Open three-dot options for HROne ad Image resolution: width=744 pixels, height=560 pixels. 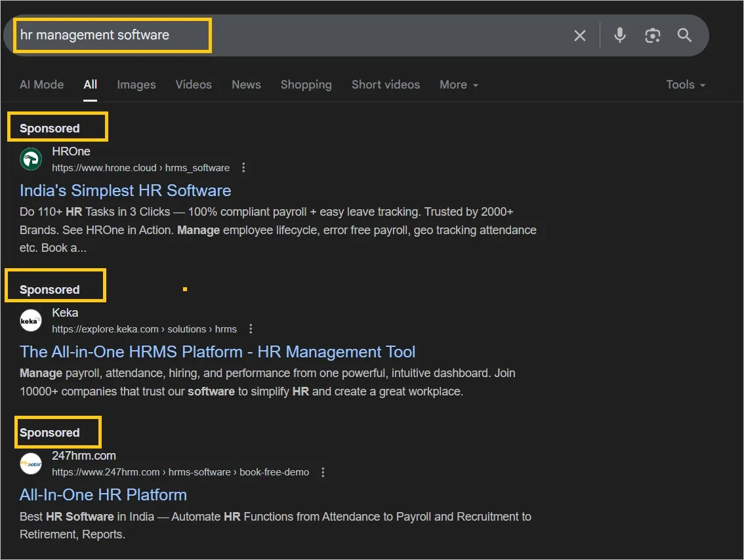pos(243,168)
